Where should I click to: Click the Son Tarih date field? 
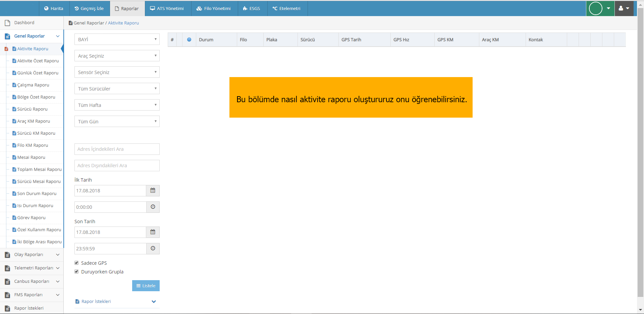click(110, 232)
